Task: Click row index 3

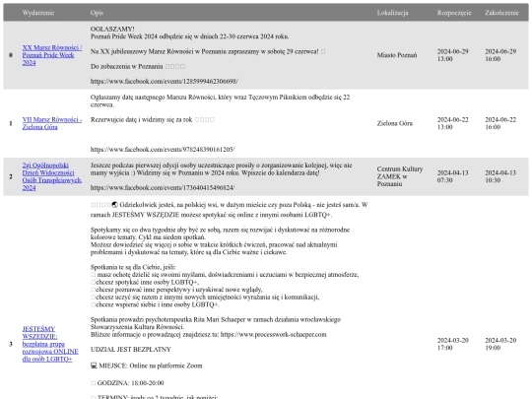Action: click(x=11, y=344)
